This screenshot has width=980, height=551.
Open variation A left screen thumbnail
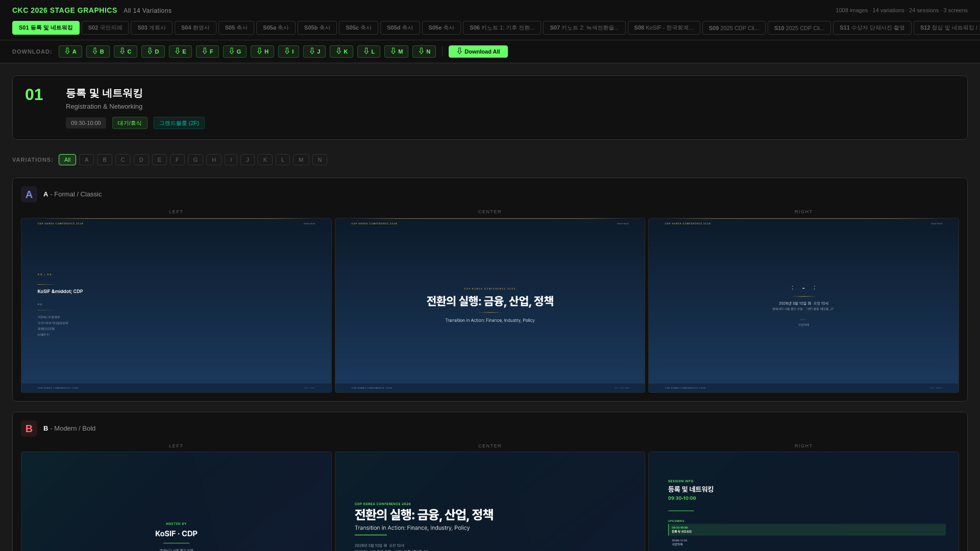coord(176,305)
